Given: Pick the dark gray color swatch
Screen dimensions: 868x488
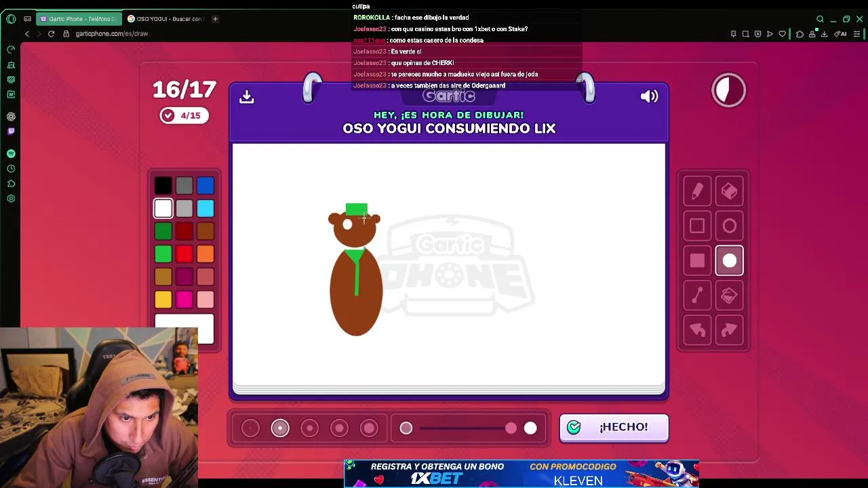Looking at the screenshot, I should [x=184, y=186].
